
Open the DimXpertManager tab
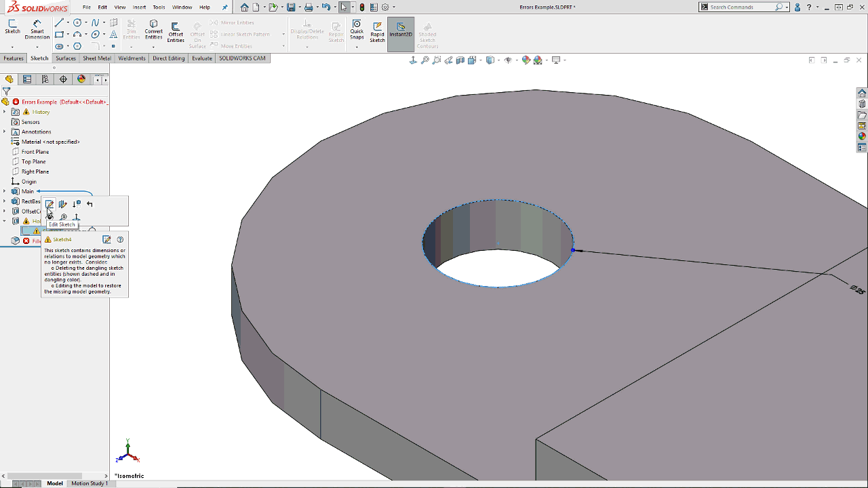pos(63,79)
